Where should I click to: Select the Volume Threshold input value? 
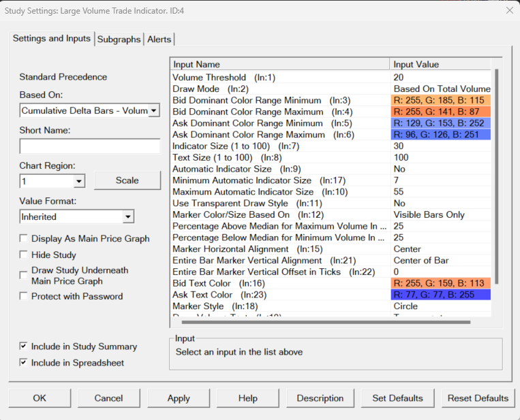click(x=440, y=77)
